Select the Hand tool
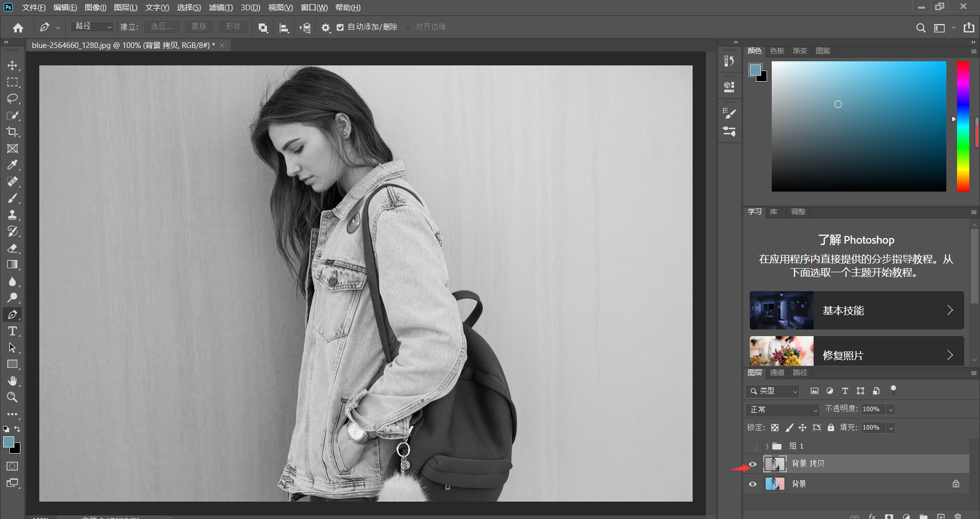This screenshot has width=980, height=519. click(x=12, y=381)
